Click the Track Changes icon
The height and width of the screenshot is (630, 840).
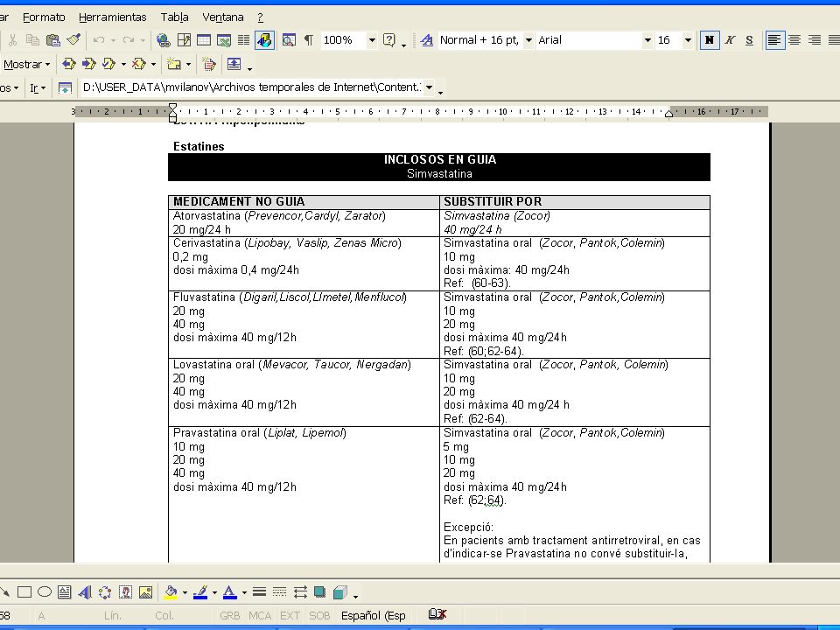209,64
